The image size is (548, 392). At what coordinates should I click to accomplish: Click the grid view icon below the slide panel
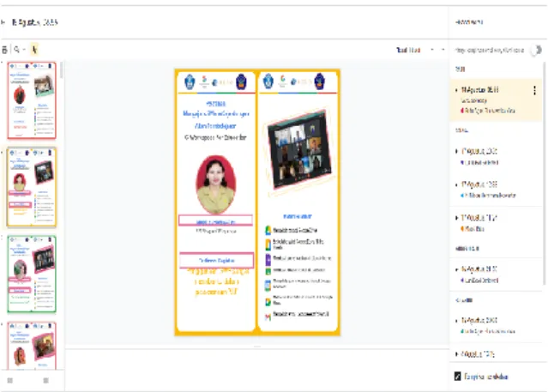pyautogui.click(x=45, y=381)
